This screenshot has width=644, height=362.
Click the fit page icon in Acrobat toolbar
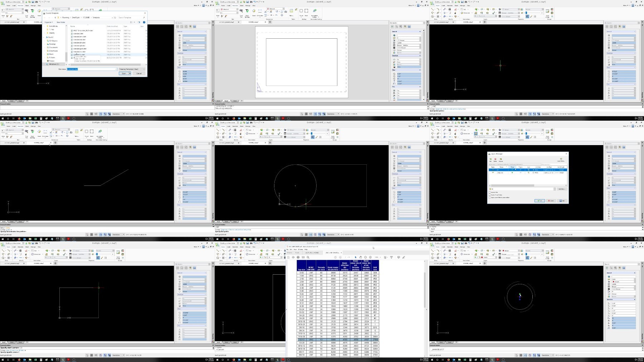[x=385, y=257]
